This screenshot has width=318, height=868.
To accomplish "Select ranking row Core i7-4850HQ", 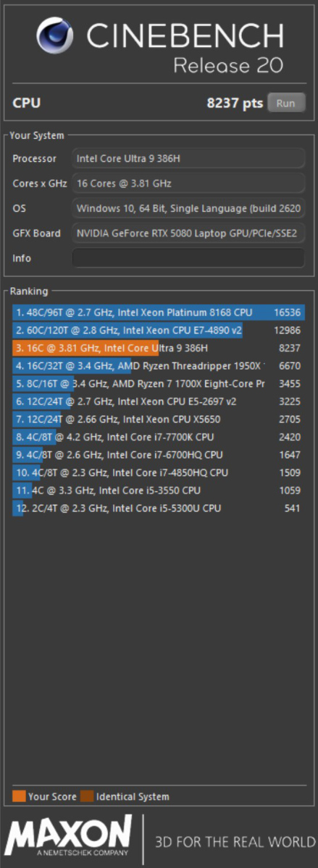I will [159, 473].
